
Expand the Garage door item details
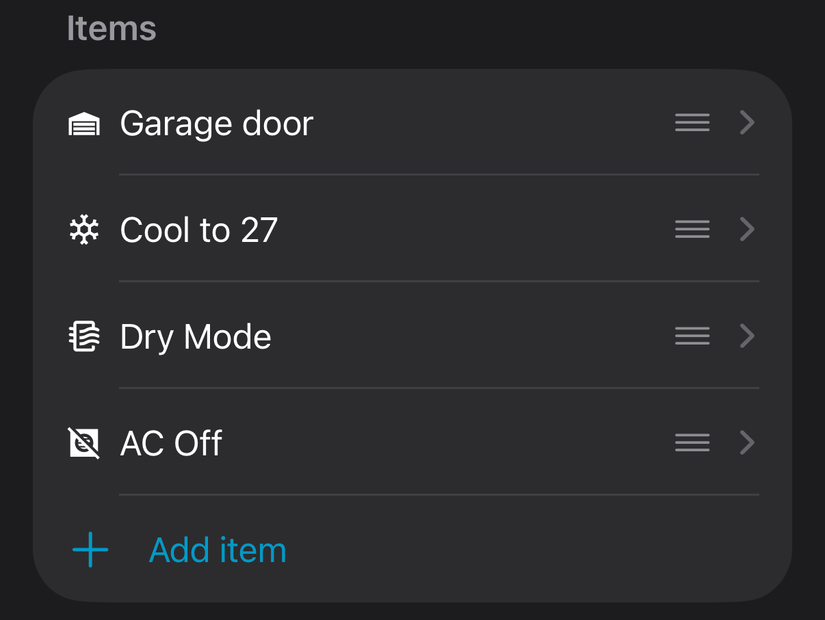[x=746, y=122]
